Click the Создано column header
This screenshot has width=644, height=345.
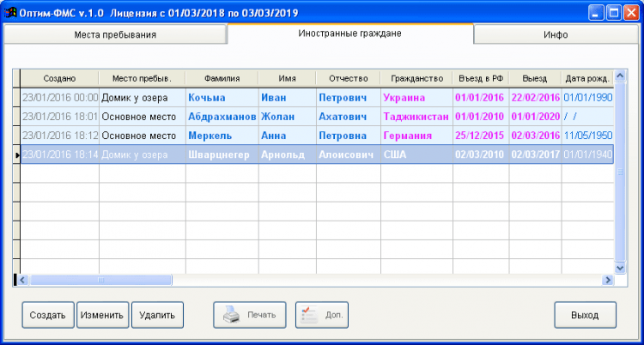pos(59,78)
